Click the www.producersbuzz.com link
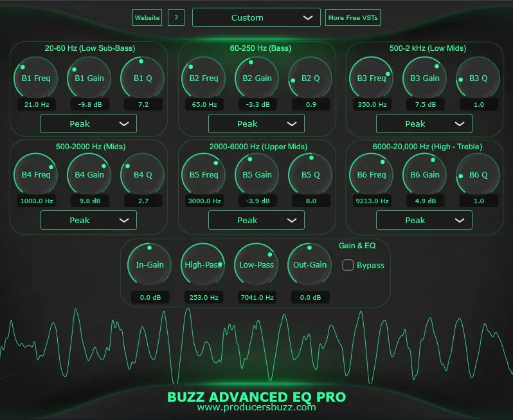The height and width of the screenshot is (420, 513). [256, 407]
